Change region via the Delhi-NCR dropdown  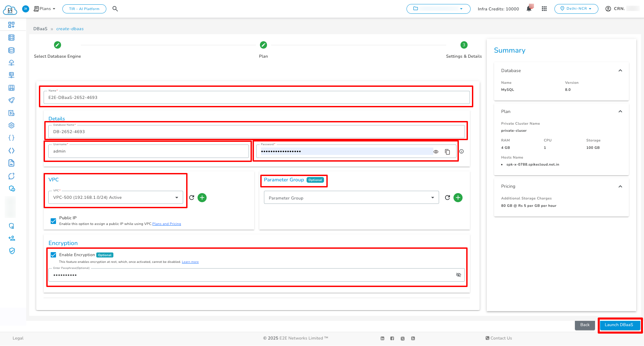click(576, 9)
